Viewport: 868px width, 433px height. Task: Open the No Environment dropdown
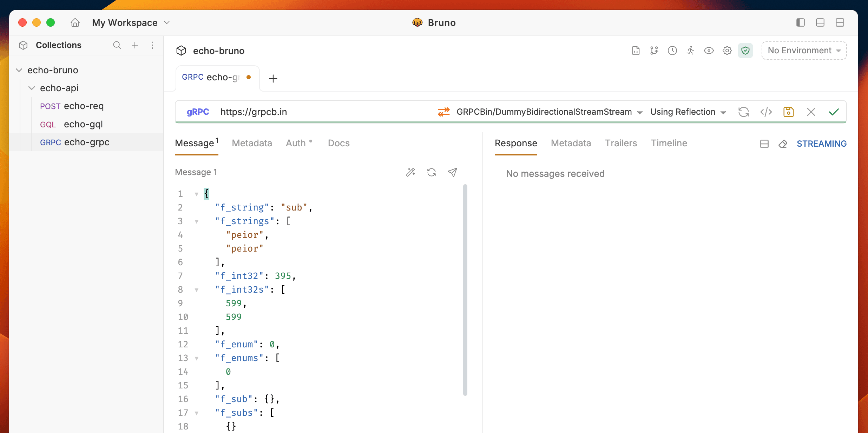(x=804, y=51)
